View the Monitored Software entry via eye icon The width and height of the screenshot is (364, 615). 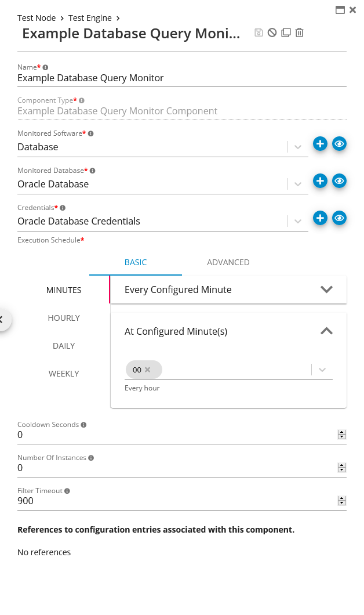pos(339,144)
